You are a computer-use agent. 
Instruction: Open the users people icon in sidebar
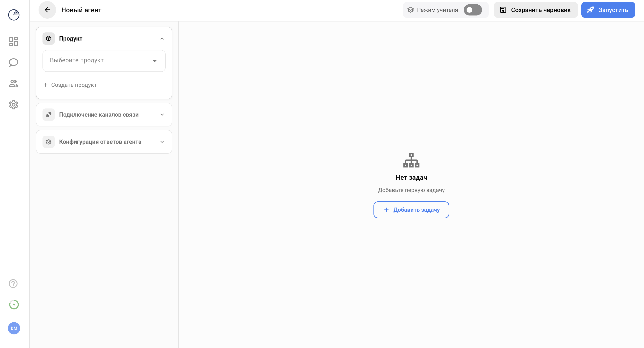pos(14,83)
